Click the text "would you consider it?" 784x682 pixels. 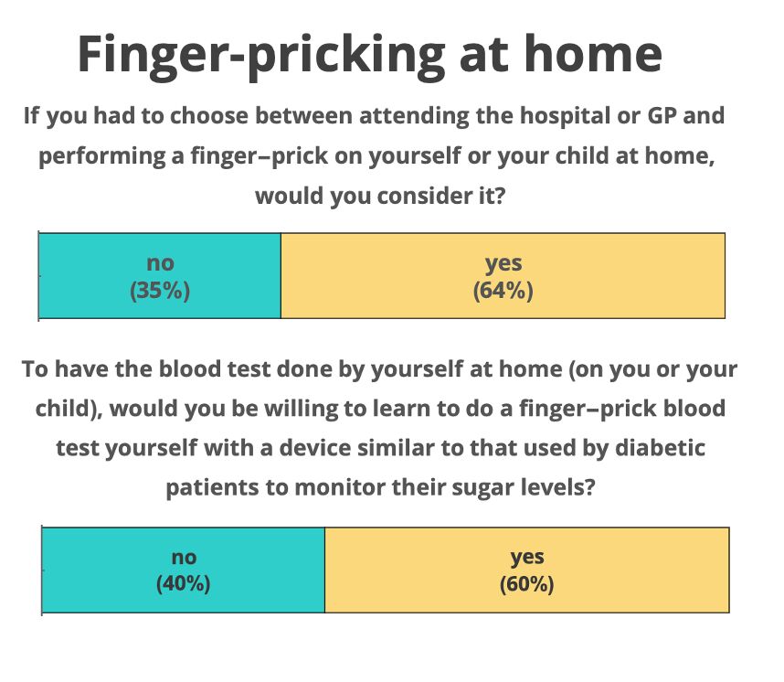380,196
